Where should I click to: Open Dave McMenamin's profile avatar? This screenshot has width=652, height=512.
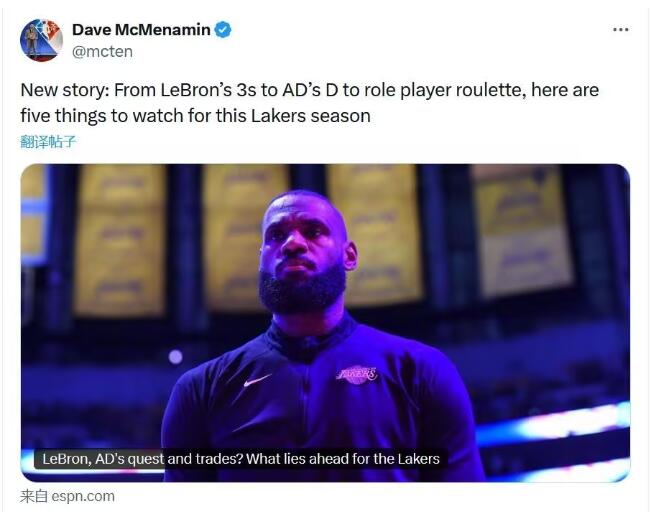click(x=41, y=40)
